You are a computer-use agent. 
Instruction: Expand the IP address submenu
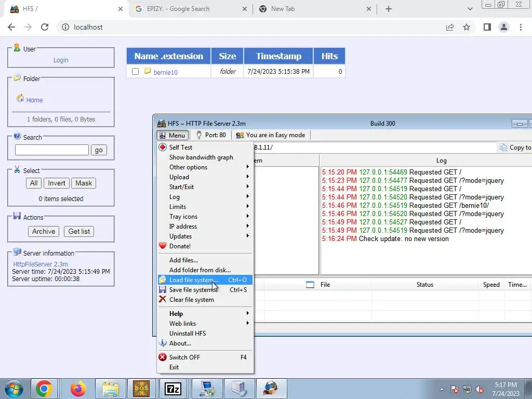205,227
